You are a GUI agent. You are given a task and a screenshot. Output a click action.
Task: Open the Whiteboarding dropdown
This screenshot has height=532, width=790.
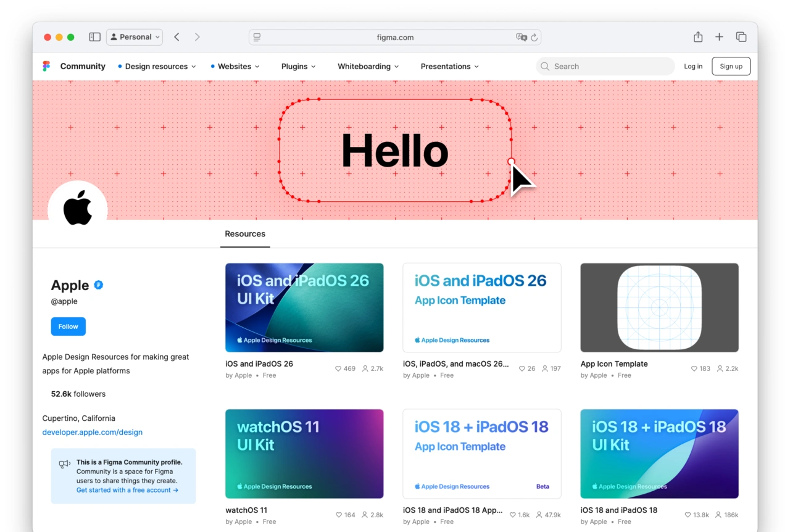368,67
